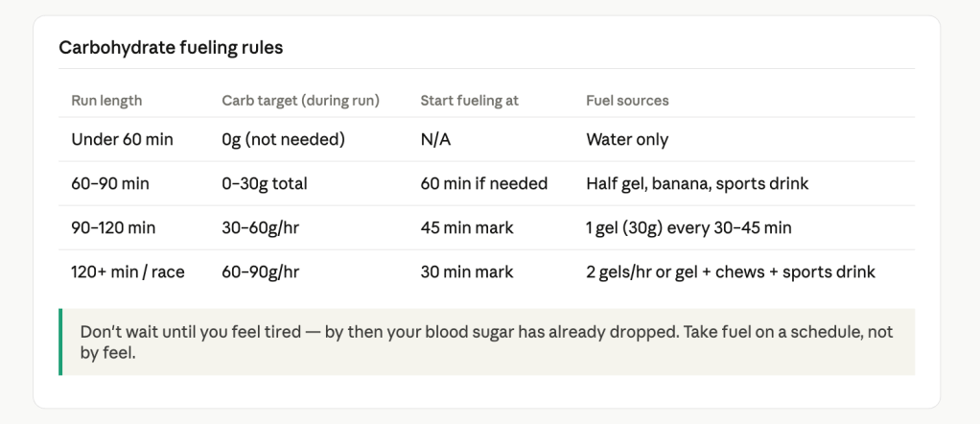Click the '60 min if needed' cell

[483, 184]
